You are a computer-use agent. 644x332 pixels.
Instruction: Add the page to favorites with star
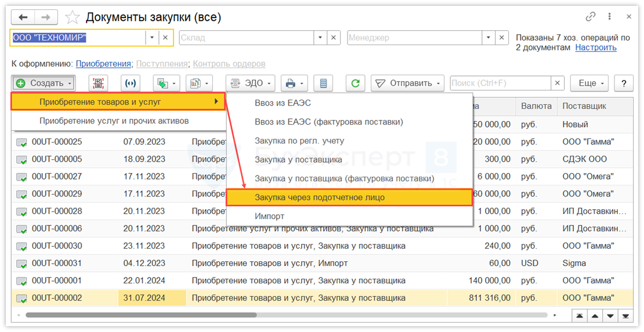tap(73, 17)
